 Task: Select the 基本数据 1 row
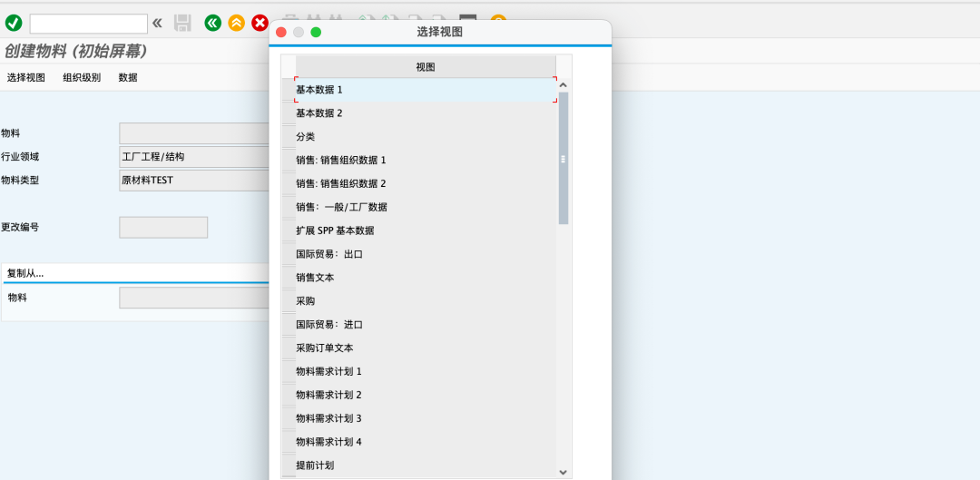point(426,90)
